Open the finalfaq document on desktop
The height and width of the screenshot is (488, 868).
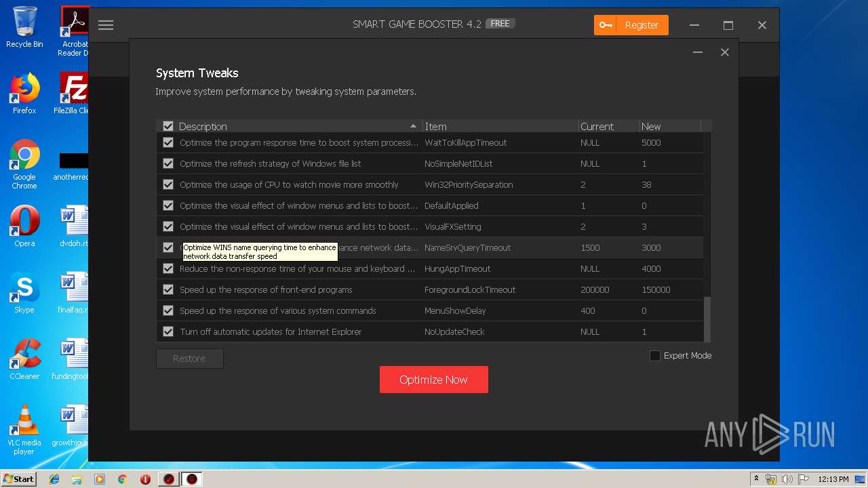point(73,293)
